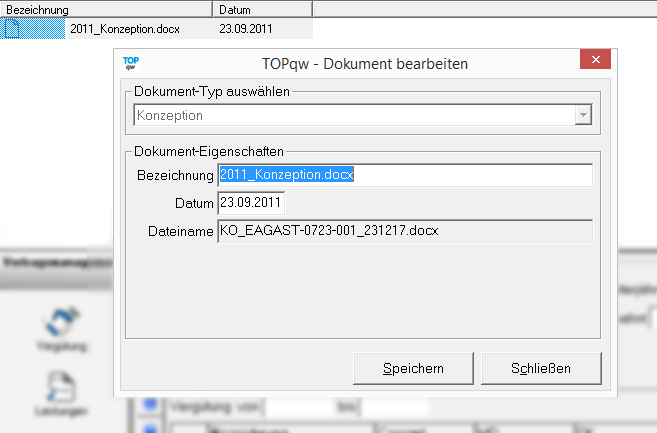Click into the Bezeichnung text field
The height and width of the screenshot is (433, 657).
click(404, 175)
